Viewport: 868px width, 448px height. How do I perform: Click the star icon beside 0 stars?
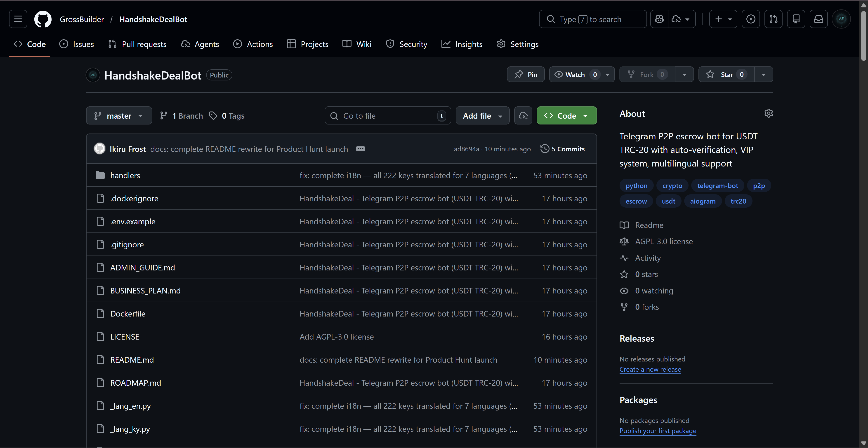[x=624, y=274]
